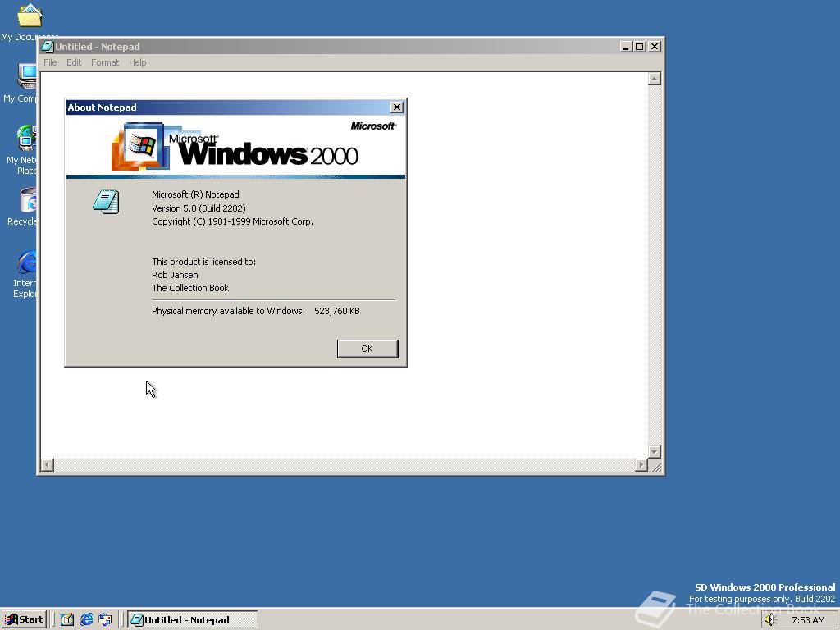The height and width of the screenshot is (630, 840).
Task: Click the 7:53 AM system clock
Action: (x=808, y=620)
